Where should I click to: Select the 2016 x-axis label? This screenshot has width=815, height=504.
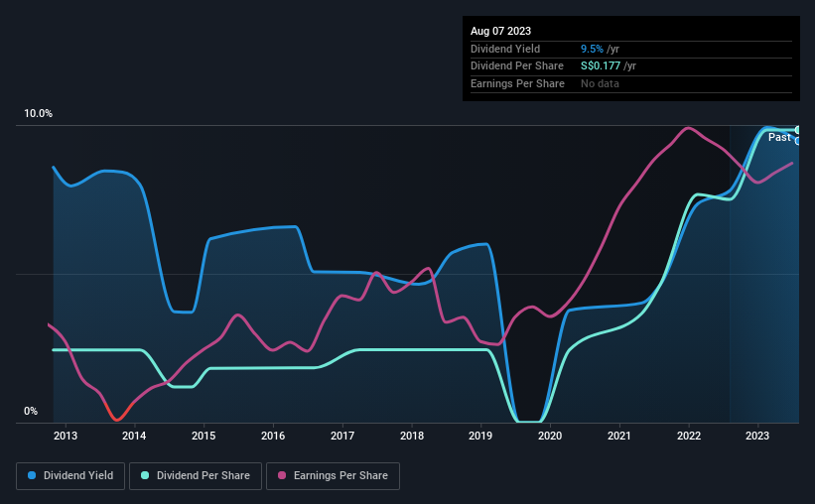273,436
